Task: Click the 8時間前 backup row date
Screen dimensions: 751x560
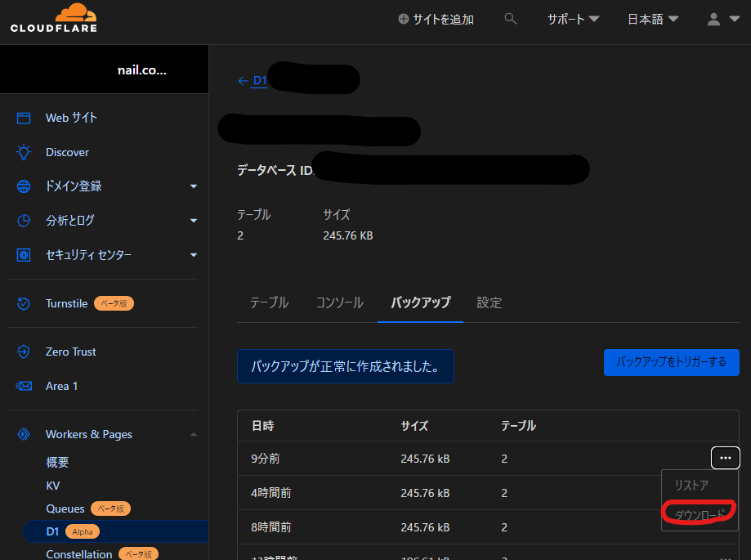Action: coord(271,527)
